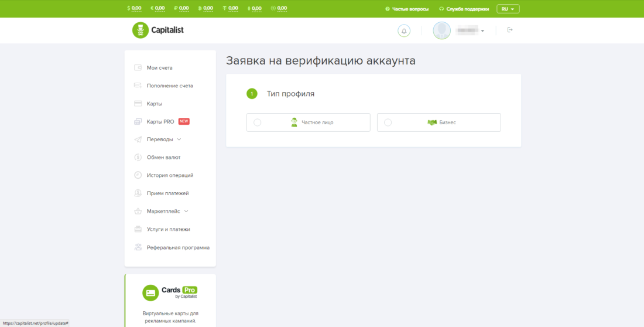Click the cards icon beside Карты PRO
Image resolution: width=644 pixels, height=327 pixels.
click(x=138, y=122)
